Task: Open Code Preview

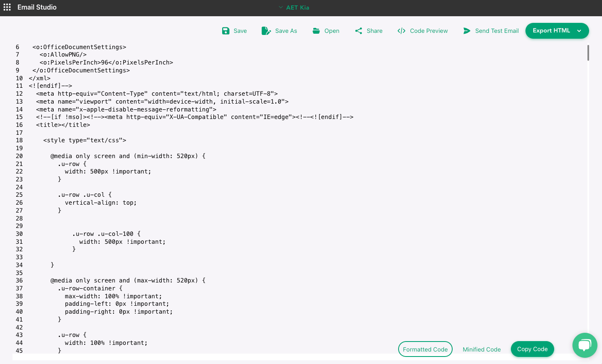Action: [x=429, y=31]
